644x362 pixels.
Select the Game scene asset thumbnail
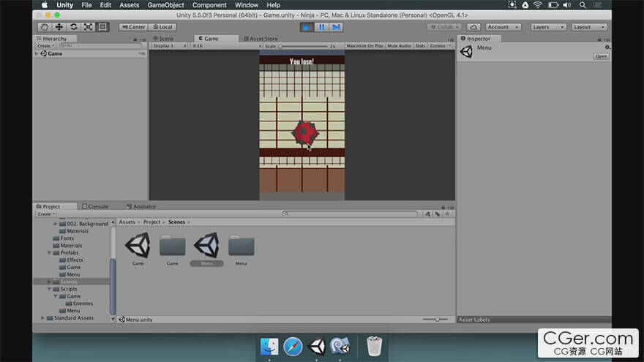pyautogui.click(x=138, y=245)
